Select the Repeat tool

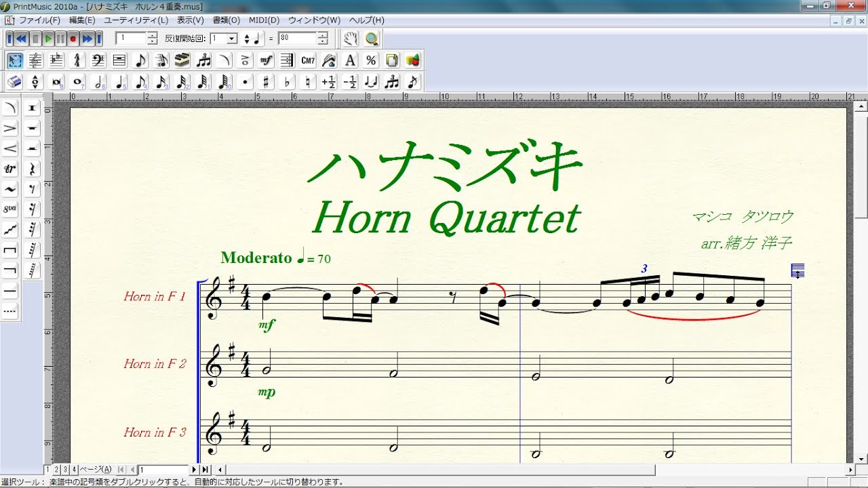288,60
